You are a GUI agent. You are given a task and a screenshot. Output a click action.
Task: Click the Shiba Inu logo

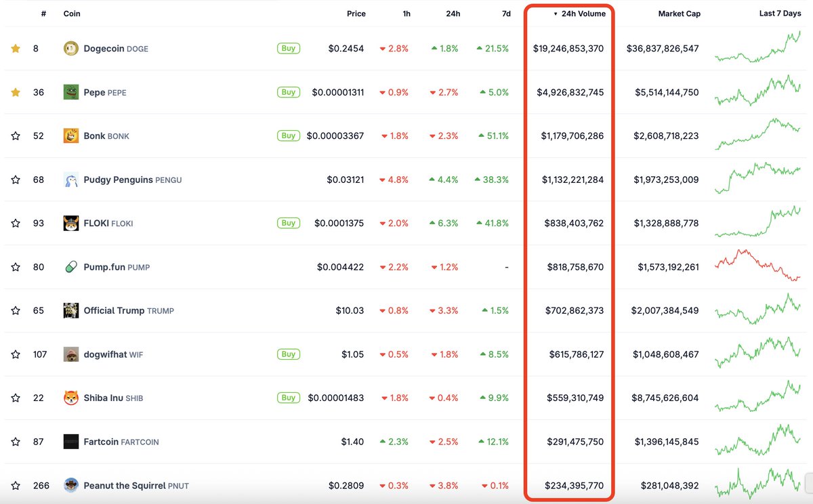(x=71, y=398)
